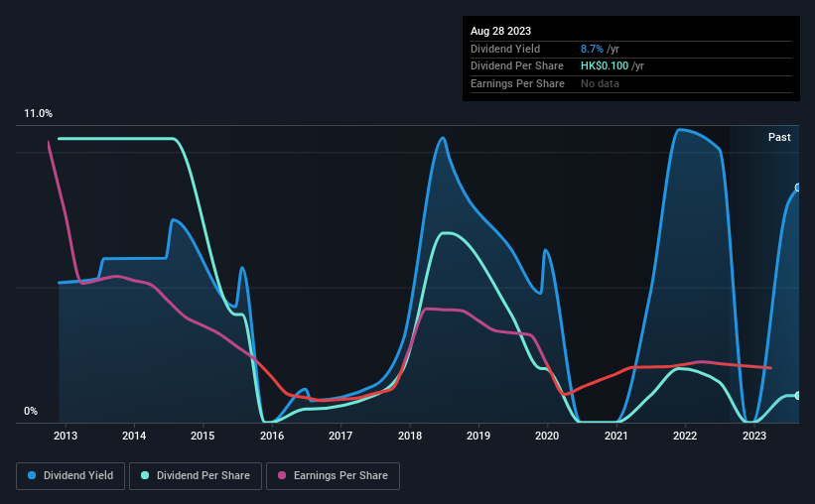815x504 pixels.
Task: Click the Dividend Per Share tooltip label
Action: (516, 66)
